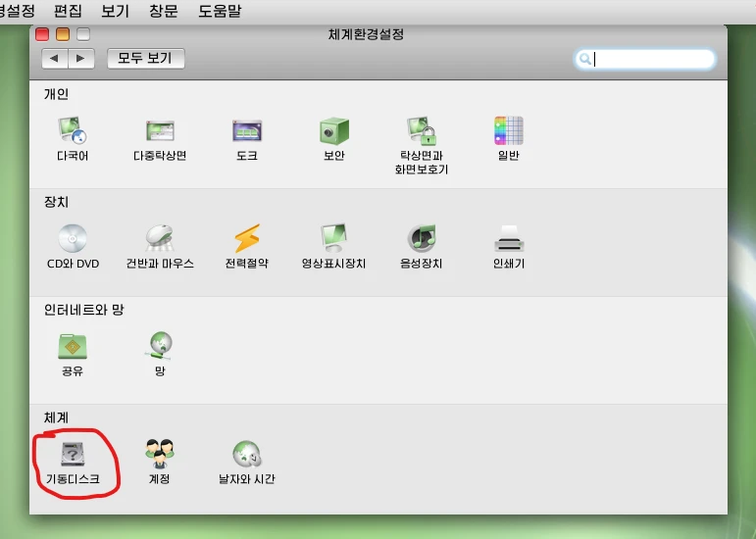Viewport: 756px width, 539px height.
Task: Open the 창문 window menu
Action: coord(164,11)
